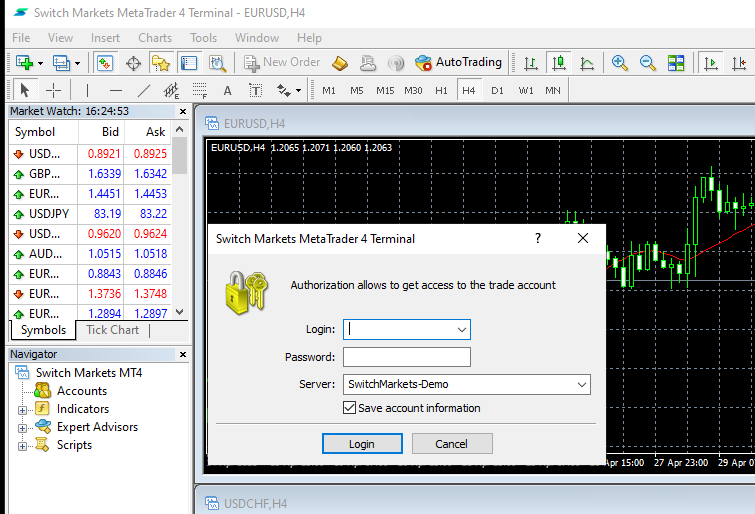Toggle the Data Window crosshair-circle icon
Viewport: 755px width, 514px height.
(133, 63)
